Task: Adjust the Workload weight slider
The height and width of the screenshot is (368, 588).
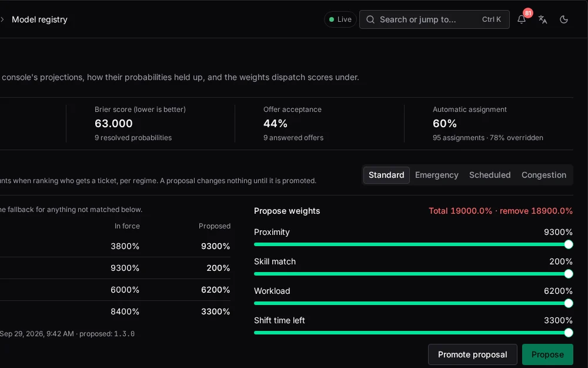Action: coord(413,303)
